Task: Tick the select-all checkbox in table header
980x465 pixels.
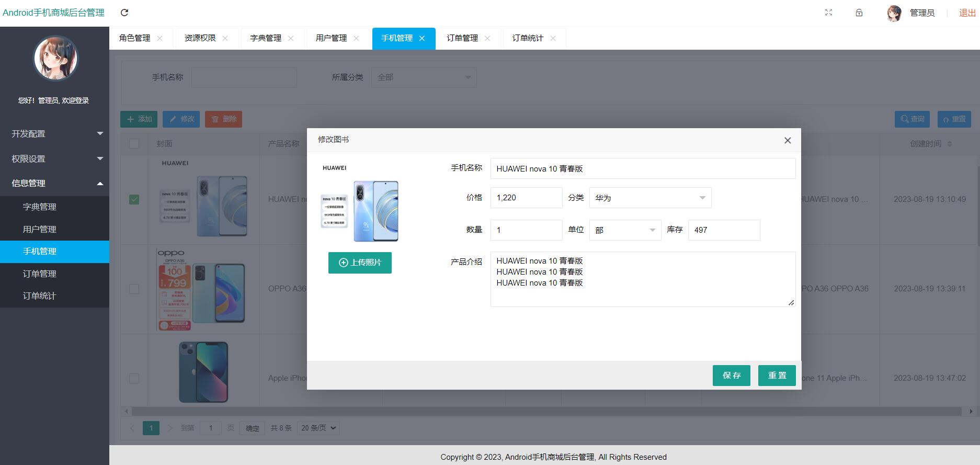Action: (134, 143)
